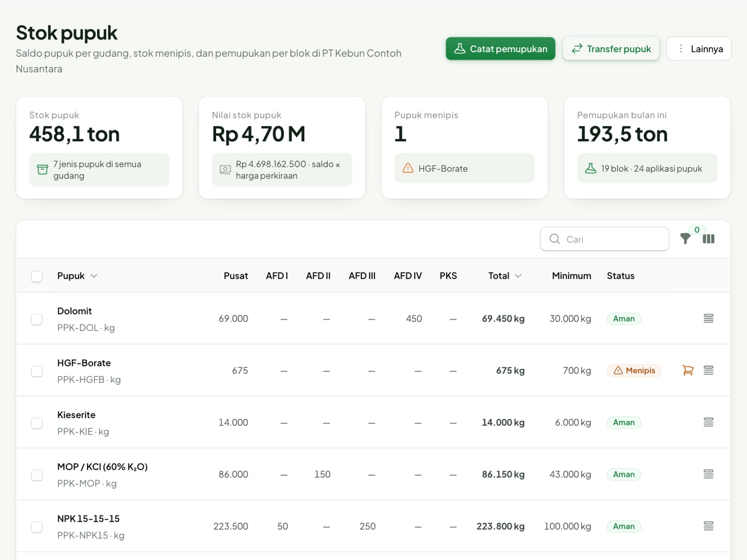Open the Lainnya more options menu
The height and width of the screenshot is (560, 747).
tap(699, 49)
